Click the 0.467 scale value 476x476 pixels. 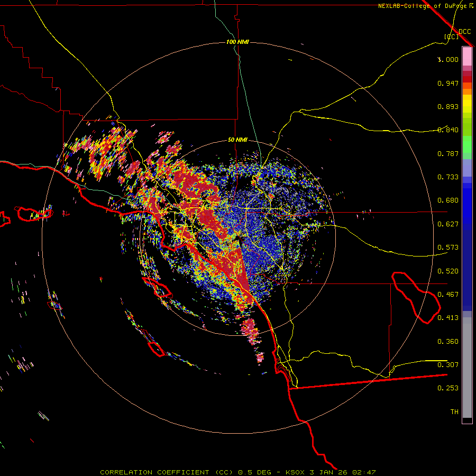pos(448,295)
